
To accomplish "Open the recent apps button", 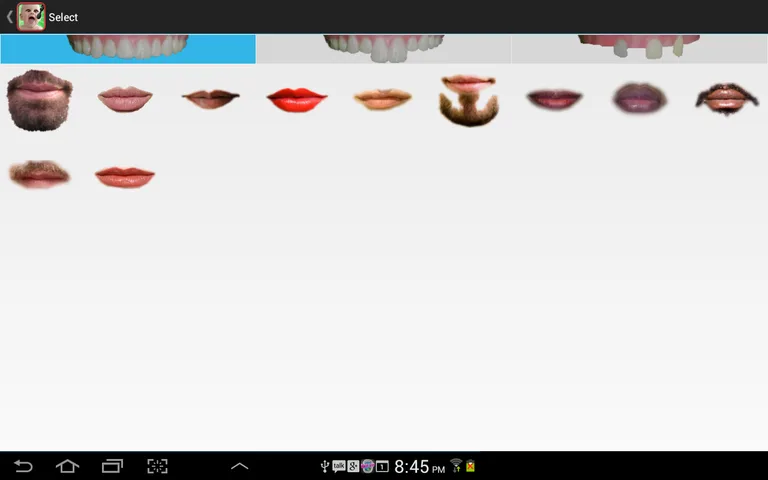I will tap(112, 466).
